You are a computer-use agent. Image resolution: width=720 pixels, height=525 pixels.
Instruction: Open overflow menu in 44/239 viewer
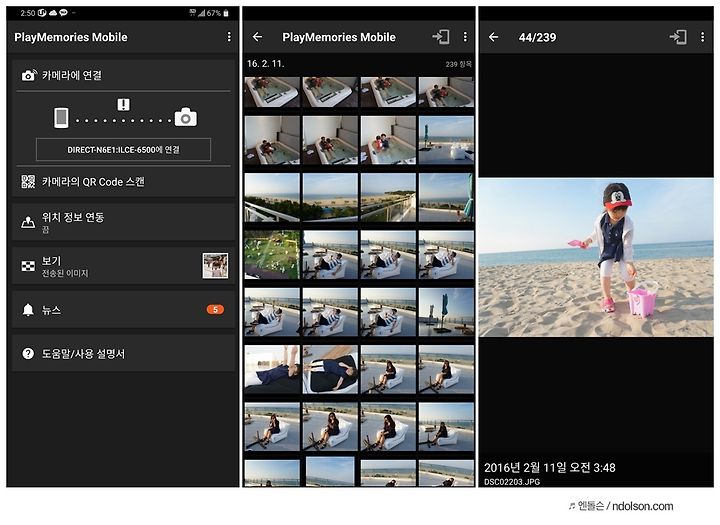(x=703, y=37)
